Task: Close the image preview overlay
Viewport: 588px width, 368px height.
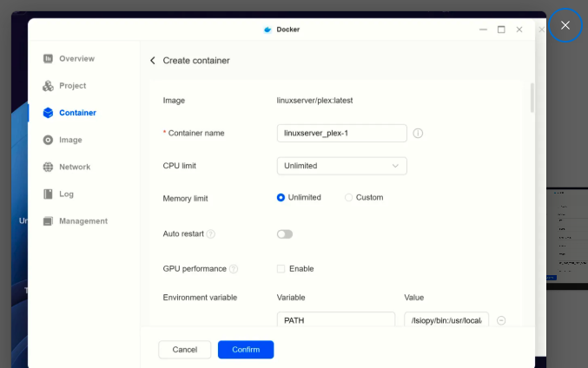Action: coord(565,25)
